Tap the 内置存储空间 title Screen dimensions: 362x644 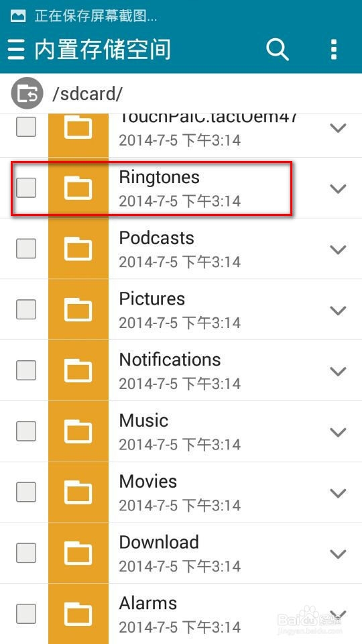(x=102, y=50)
